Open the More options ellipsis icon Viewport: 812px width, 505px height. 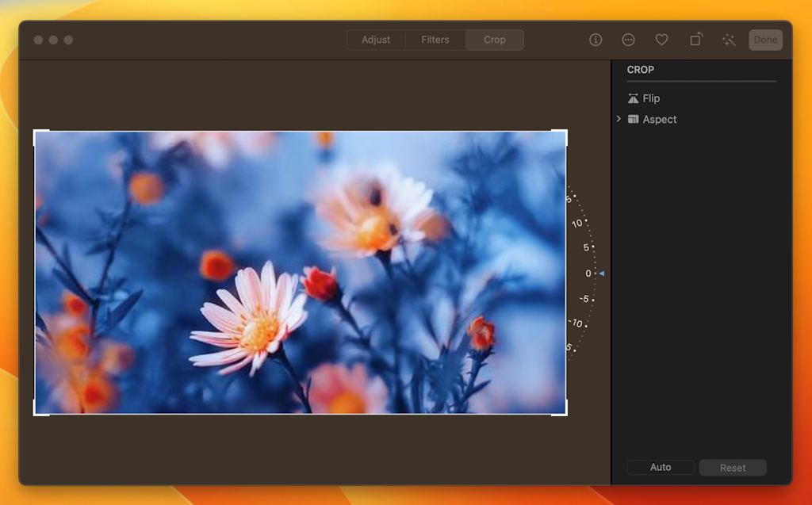(x=628, y=40)
